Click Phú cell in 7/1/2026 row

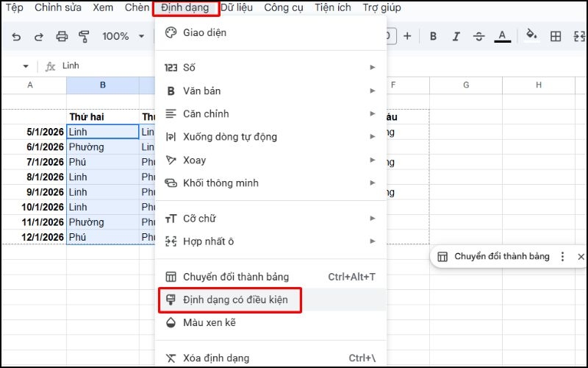(x=103, y=162)
